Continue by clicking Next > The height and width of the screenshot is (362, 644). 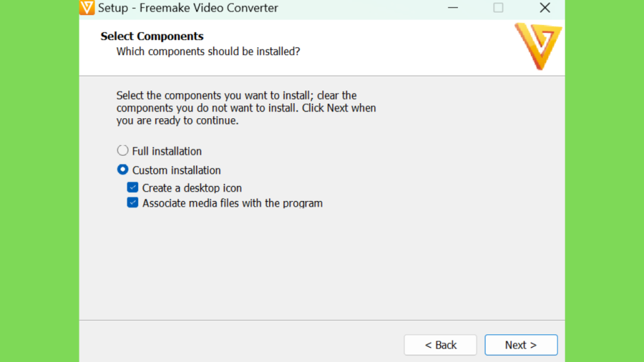click(521, 345)
